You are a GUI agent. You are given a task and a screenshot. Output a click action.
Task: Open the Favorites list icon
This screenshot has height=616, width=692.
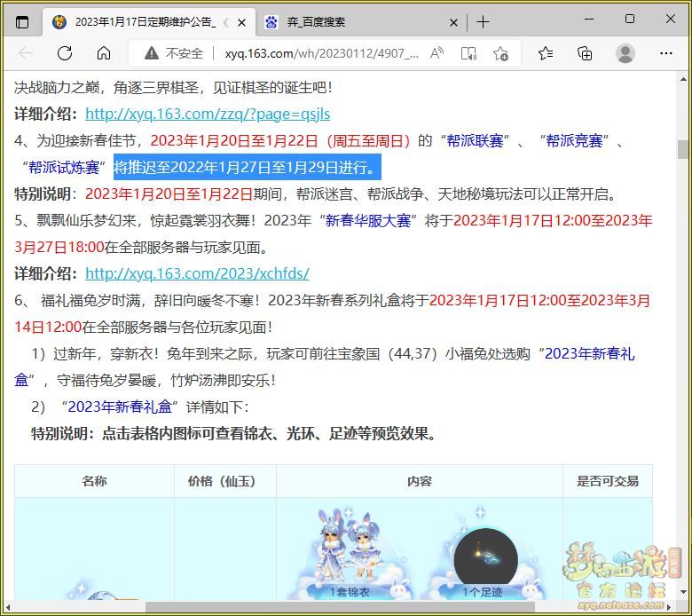[546, 53]
